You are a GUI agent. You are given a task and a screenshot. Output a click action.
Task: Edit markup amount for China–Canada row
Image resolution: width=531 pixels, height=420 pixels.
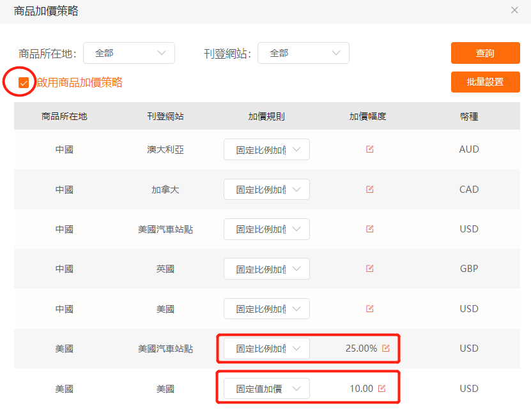click(x=369, y=190)
